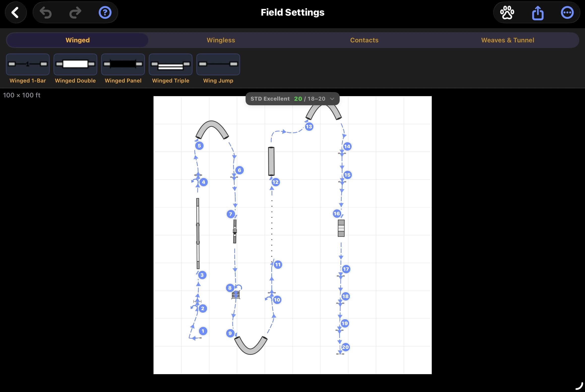Open the help screen
The width and height of the screenshot is (585, 392).
pyautogui.click(x=105, y=12)
